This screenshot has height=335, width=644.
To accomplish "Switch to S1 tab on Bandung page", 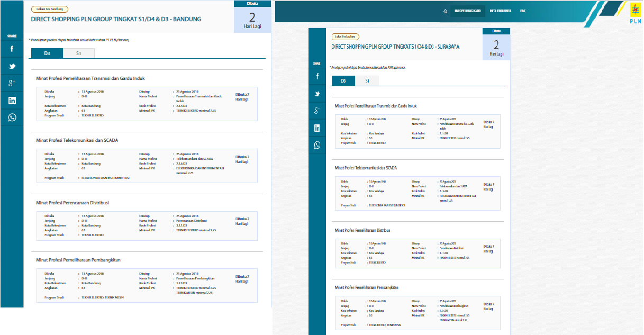I will click(x=78, y=53).
